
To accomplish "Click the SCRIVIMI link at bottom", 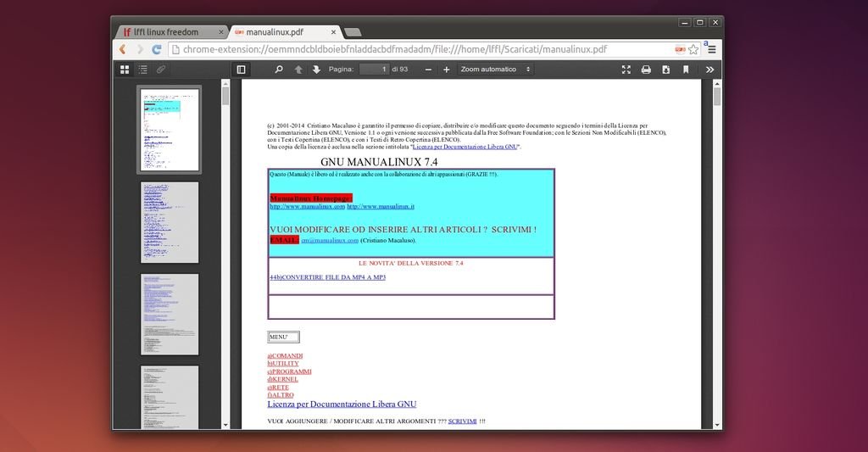I will click(462, 421).
